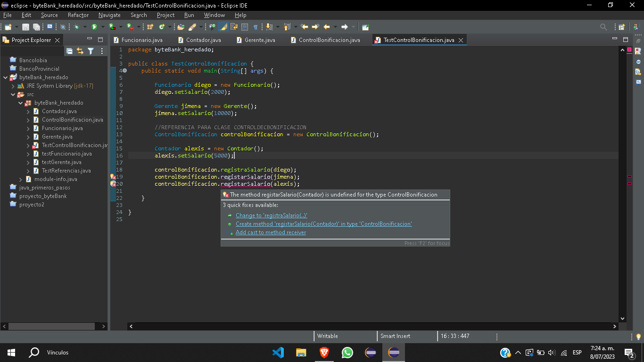Viewport: 644px width, 362px height.
Task: Expand module-info.java in the tree
Action: 21,179
